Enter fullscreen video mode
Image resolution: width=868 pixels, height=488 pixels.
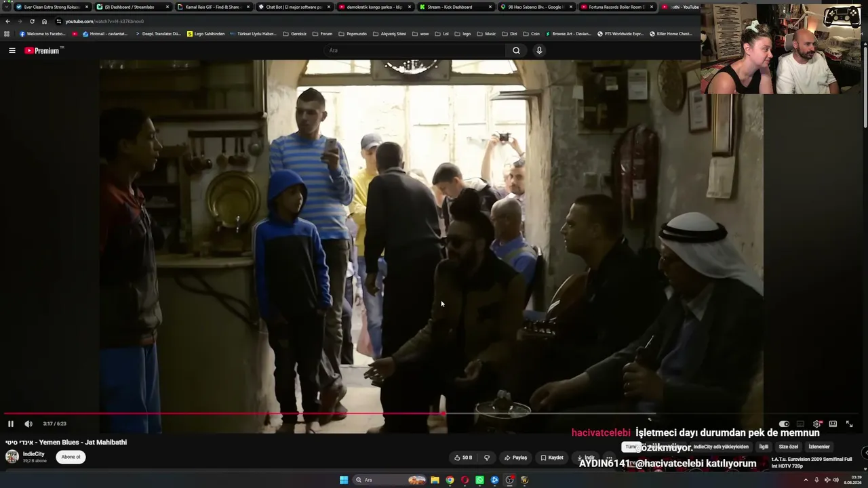tap(849, 424)
